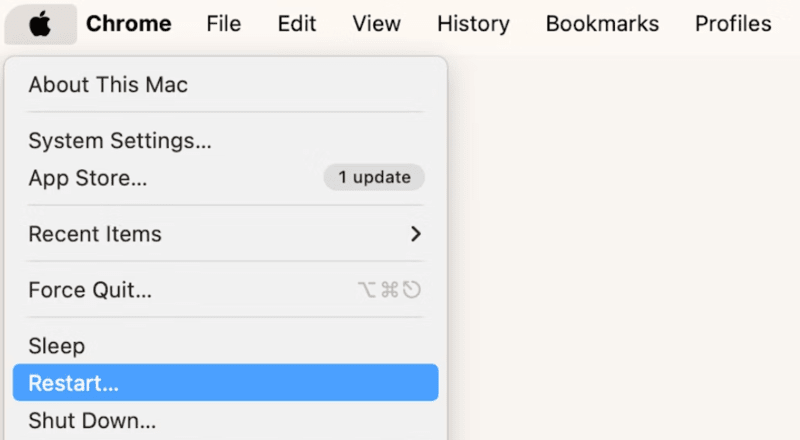Click the Apple logo icon
This screenshot has height=440, width=800.
(x=40, y=23)
